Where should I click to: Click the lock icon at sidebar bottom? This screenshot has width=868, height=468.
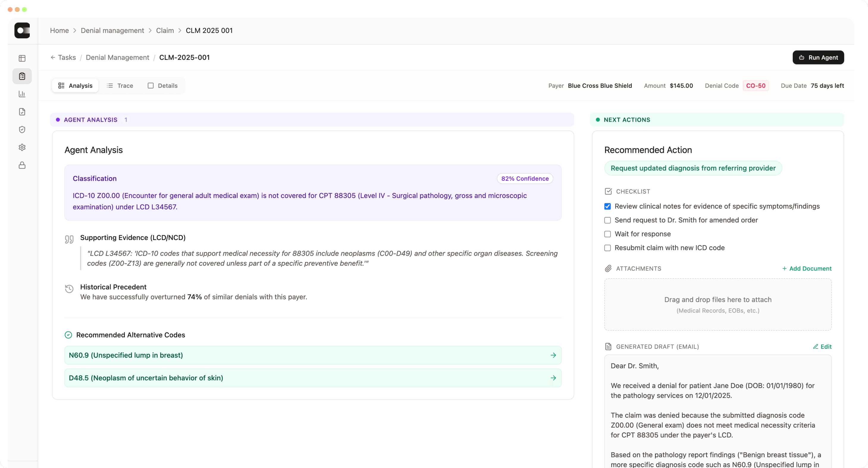(x=22, y=165)
